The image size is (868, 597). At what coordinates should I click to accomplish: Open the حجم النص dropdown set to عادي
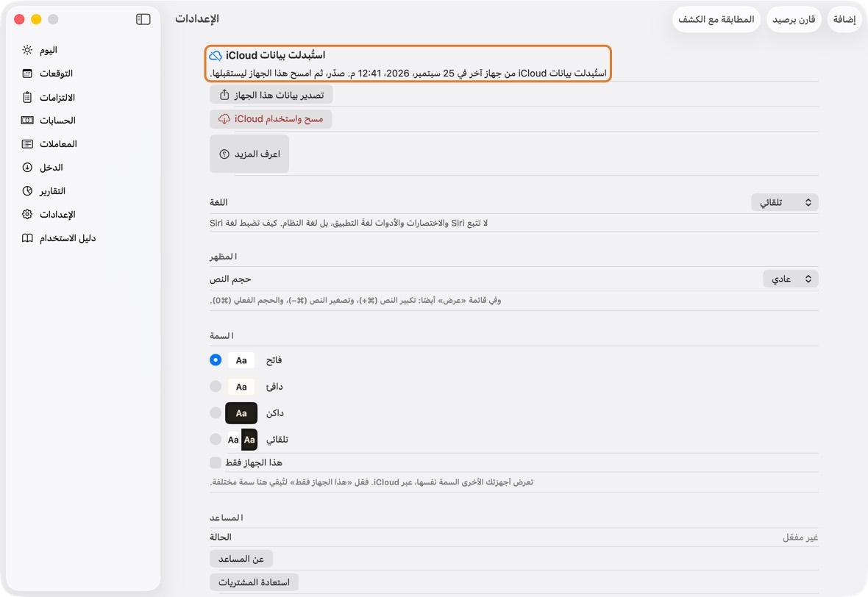coord(791,279)
